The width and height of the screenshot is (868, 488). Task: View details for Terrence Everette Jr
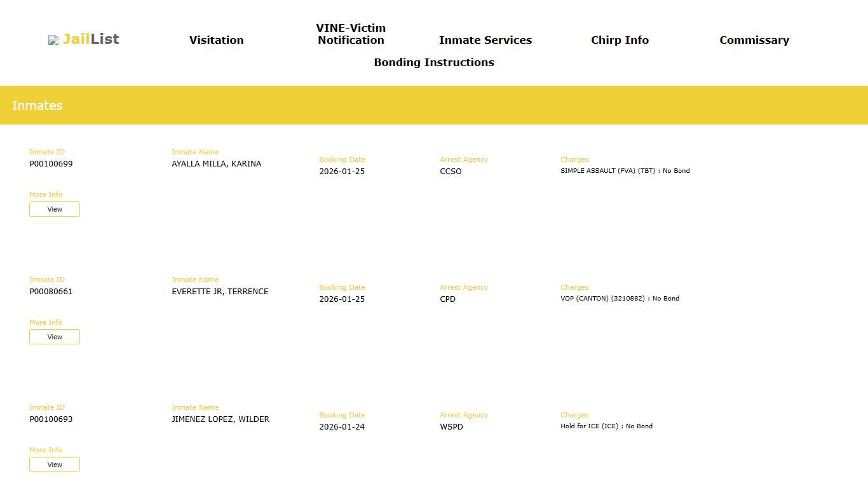point(55,337)
